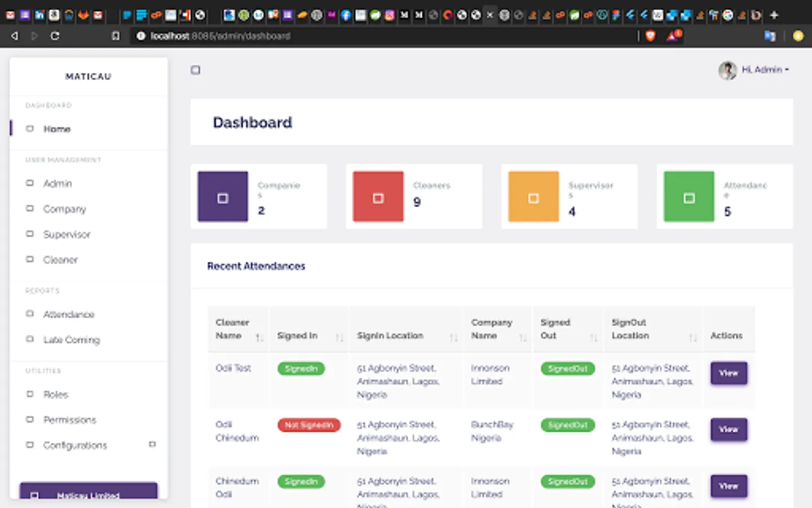The height and width of the screenshot is (508, 812).
Task: Click the BunchBay Nigeria company cell
Action: [492, 431]
